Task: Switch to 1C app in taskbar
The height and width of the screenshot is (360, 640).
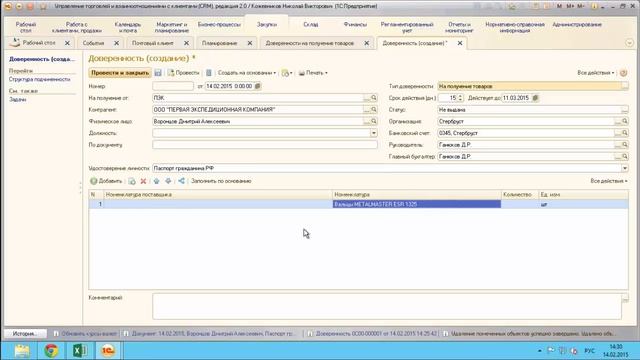Action: (108, 351)
